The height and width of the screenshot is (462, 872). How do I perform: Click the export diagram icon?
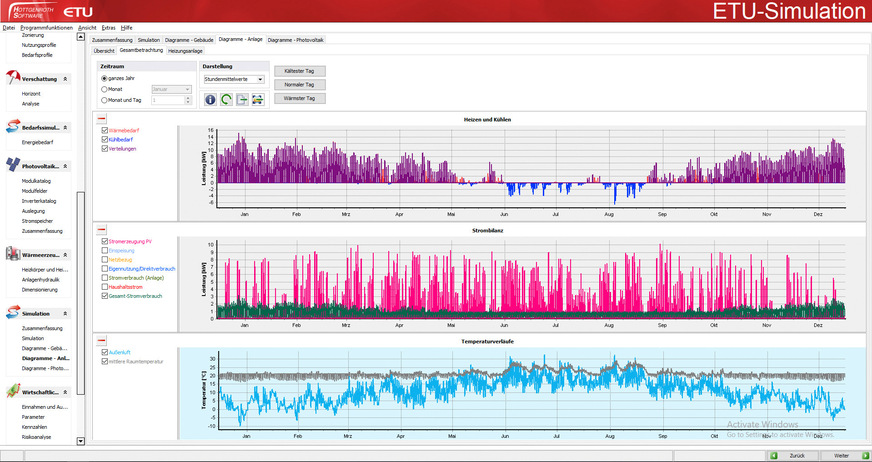(x=242, y=99)
